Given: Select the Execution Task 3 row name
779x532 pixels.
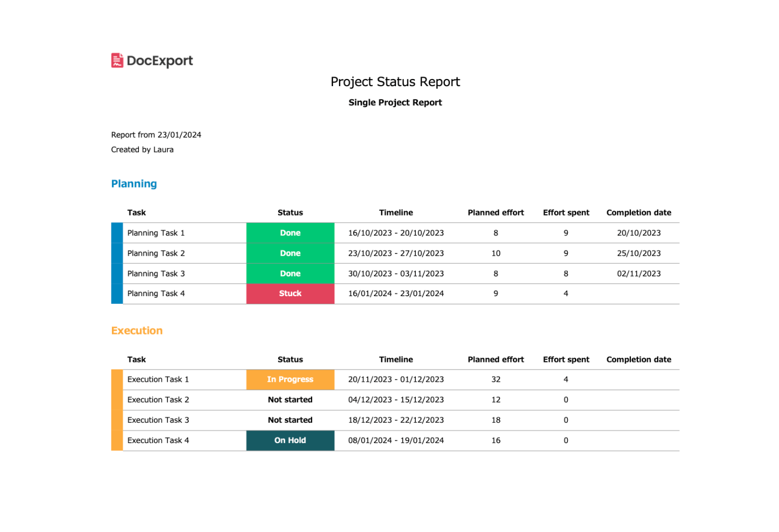Looking at the screenshot, I should click(158, 420).
